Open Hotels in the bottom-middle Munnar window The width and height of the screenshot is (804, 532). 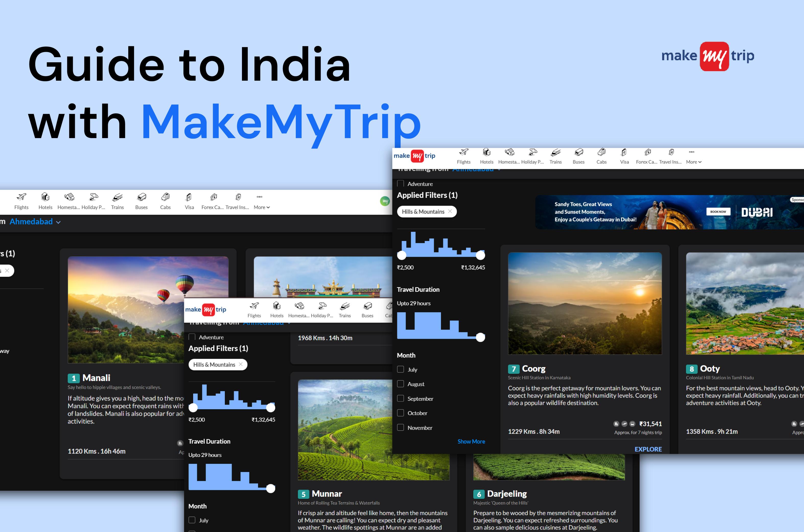277,310
